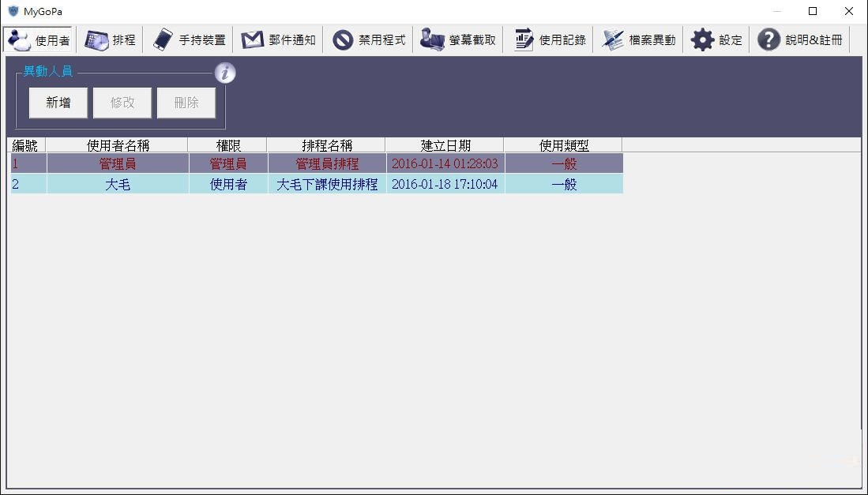Click the 管理員排程 schedule name cell
Screen dimensions: 868x495
[327, 163]
